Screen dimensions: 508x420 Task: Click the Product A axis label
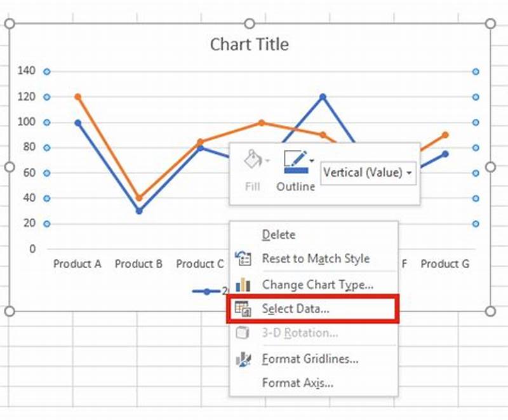tap(77, 264)
